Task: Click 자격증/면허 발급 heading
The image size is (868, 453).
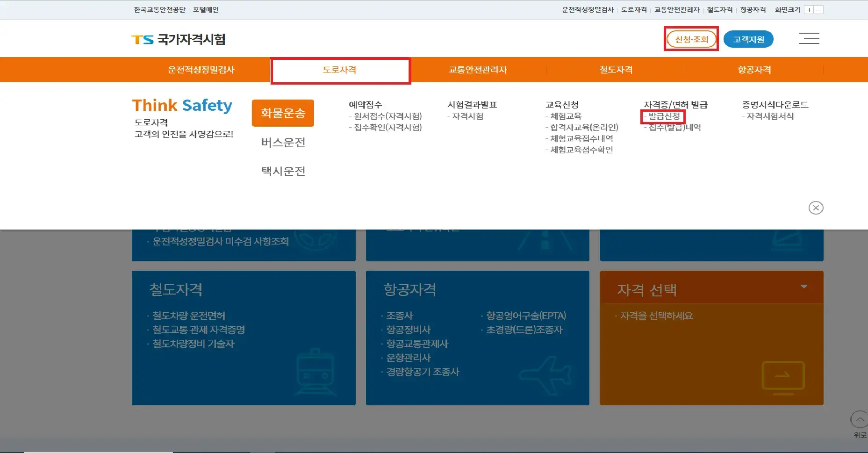Action: (x=675, y=105)
